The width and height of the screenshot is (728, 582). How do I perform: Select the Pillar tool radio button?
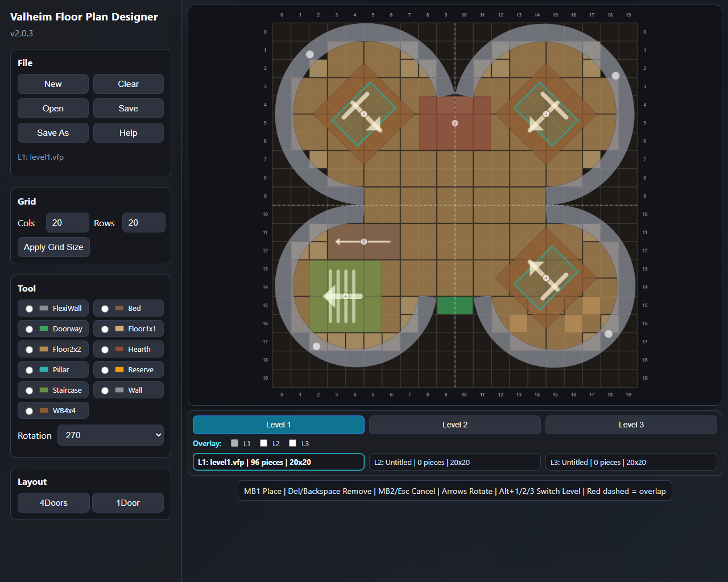29,370
